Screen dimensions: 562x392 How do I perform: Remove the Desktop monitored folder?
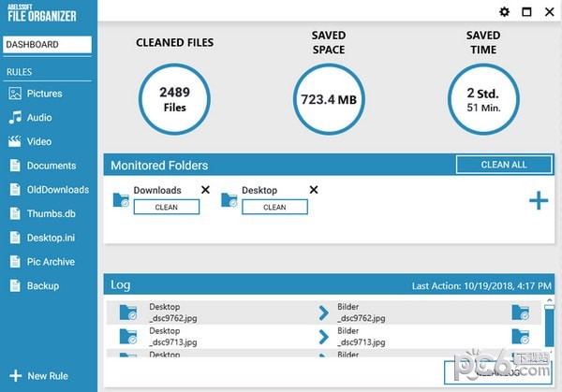coord(314,190)
